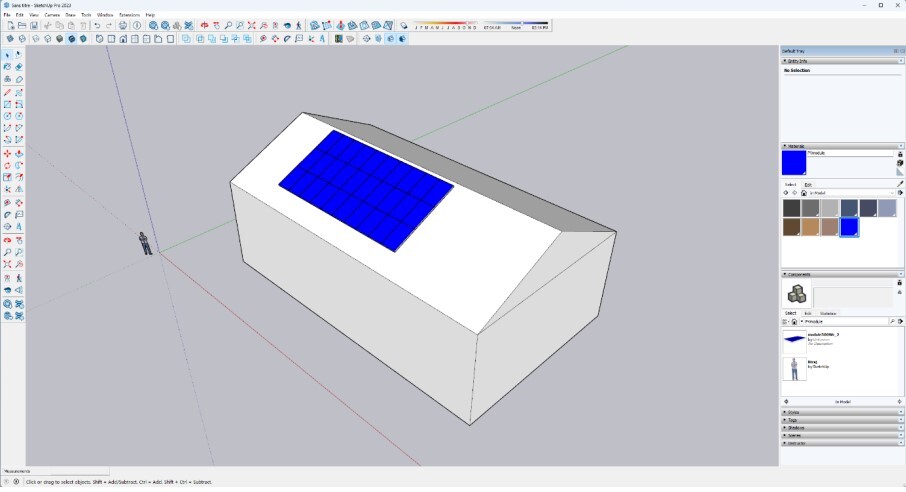Click the Orbit tool in left toolbar
Viewport: 906px width, 492px height.
click(x=8, y=240)
